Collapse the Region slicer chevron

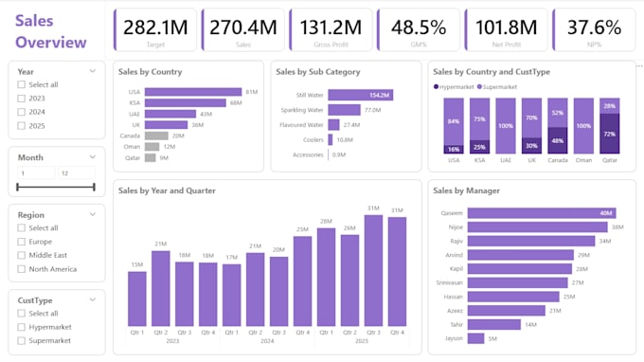[x=93, y=214]
